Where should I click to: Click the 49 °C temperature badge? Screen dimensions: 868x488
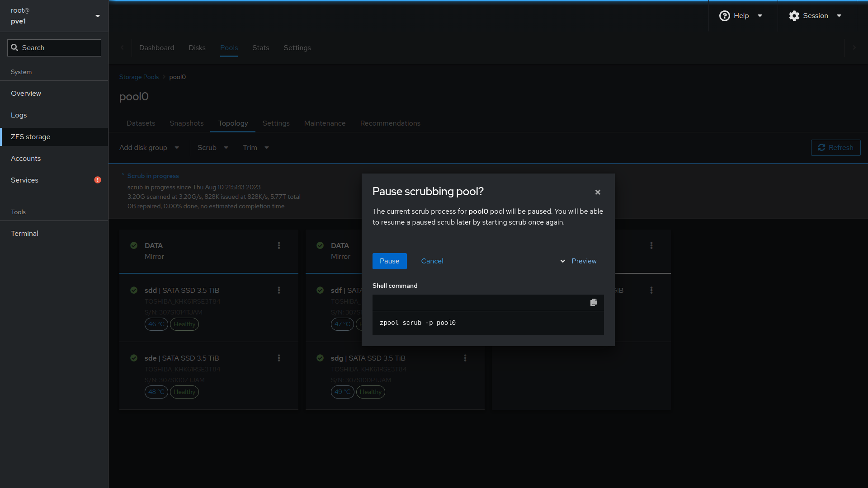click(342, 392)
